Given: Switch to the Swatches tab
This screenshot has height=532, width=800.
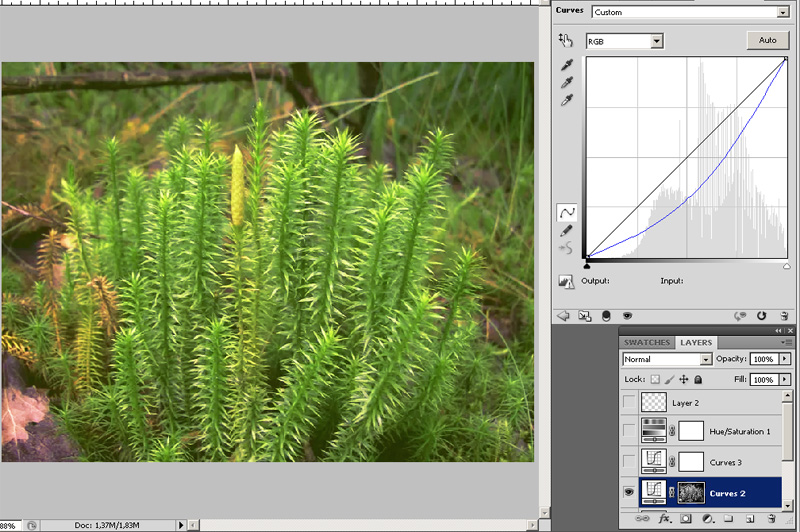Looking at the screenshot, I should pyautogui.click(x=646, y=342).
